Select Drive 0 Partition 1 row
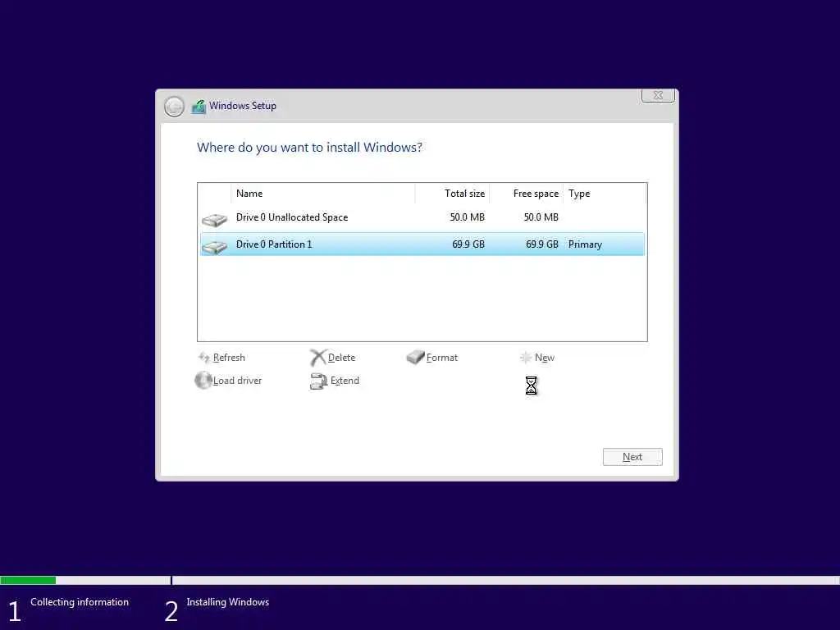 [422, 244]
